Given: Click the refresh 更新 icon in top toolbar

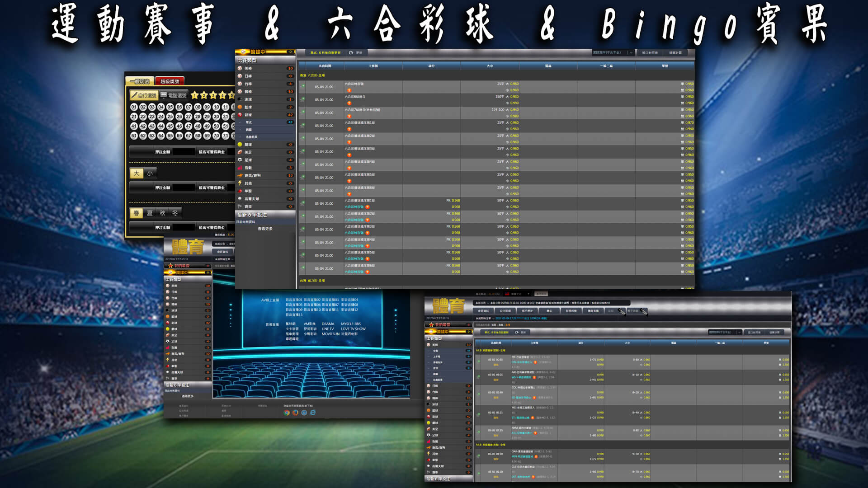Looking at the screenshot, I should point(351,53).
